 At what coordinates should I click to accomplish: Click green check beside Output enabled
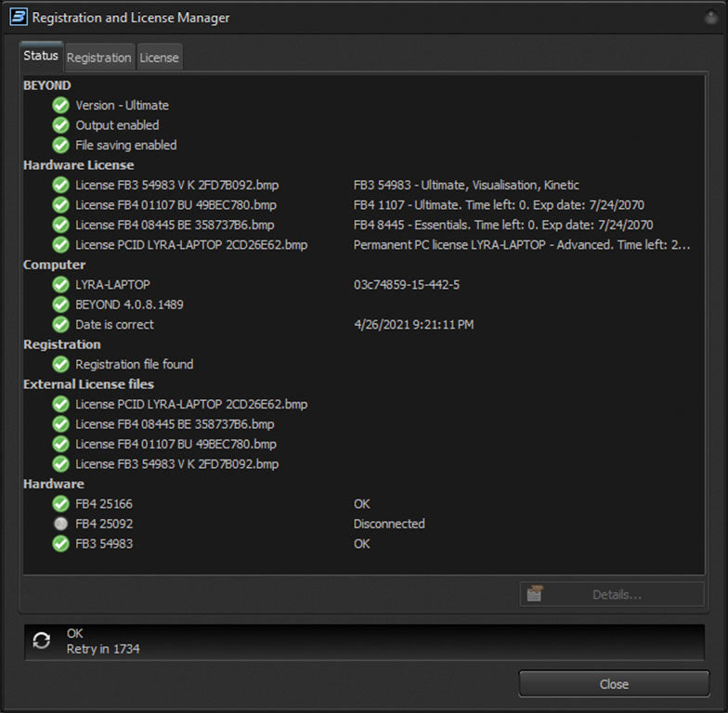(61, 125)
